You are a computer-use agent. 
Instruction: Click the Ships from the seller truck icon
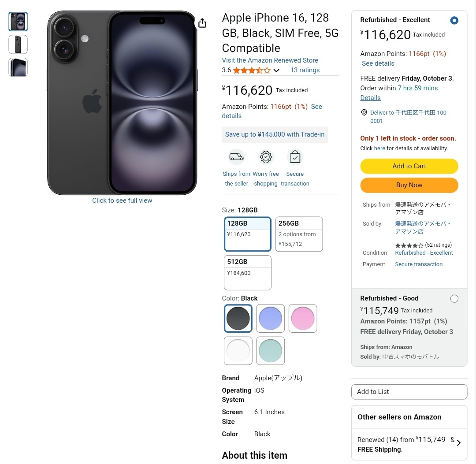pyautogui.click(x=237, y=157)
